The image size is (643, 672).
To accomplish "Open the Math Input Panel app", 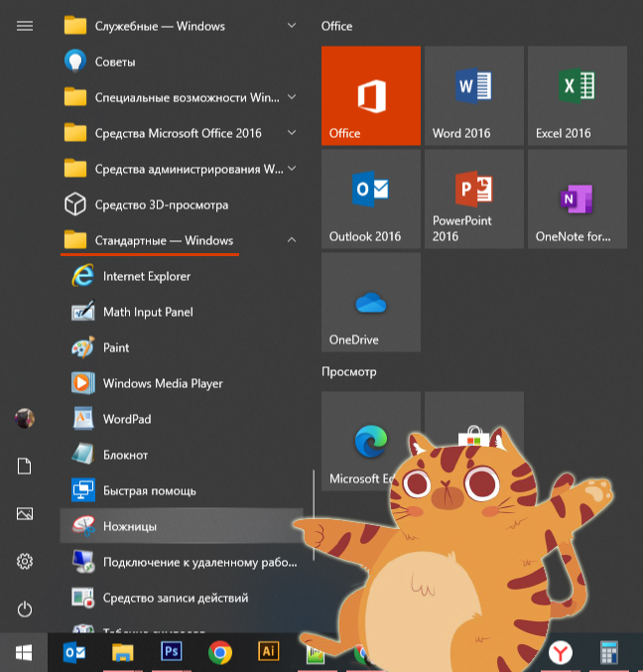I will point(147,312).
